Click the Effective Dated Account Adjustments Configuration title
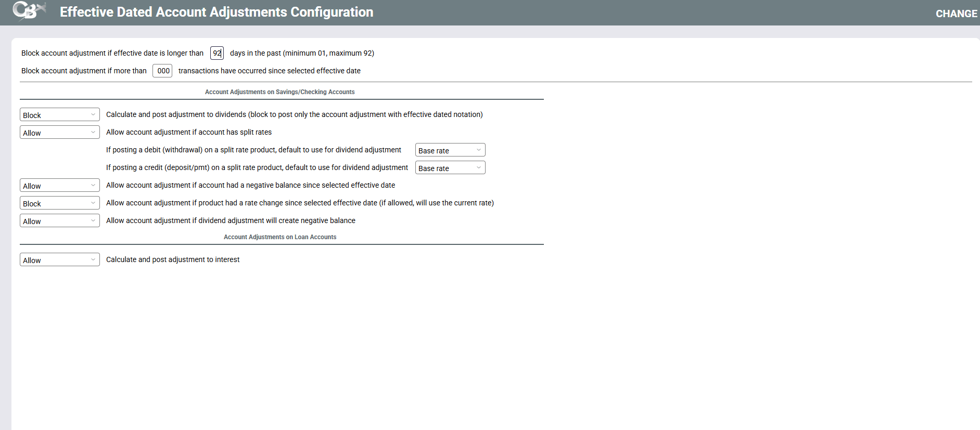 [x=217, y=12]
